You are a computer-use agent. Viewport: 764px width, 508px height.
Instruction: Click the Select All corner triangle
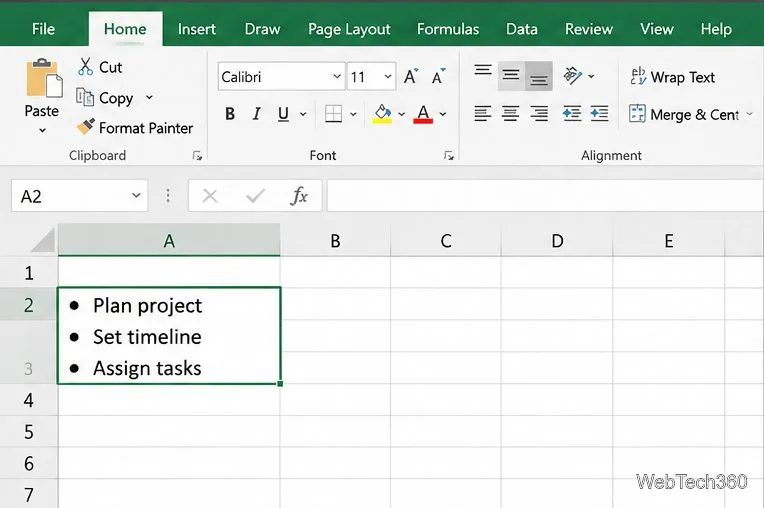(43, 241)
